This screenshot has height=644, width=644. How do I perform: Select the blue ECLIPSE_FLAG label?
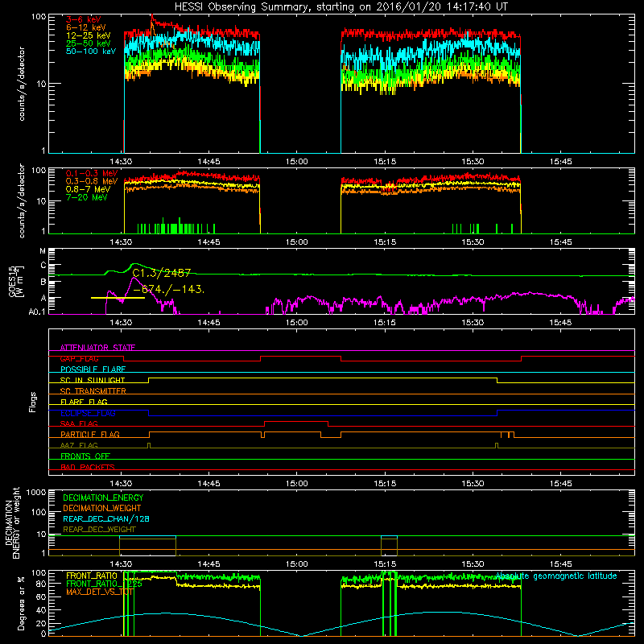click(x=88, y=413)
